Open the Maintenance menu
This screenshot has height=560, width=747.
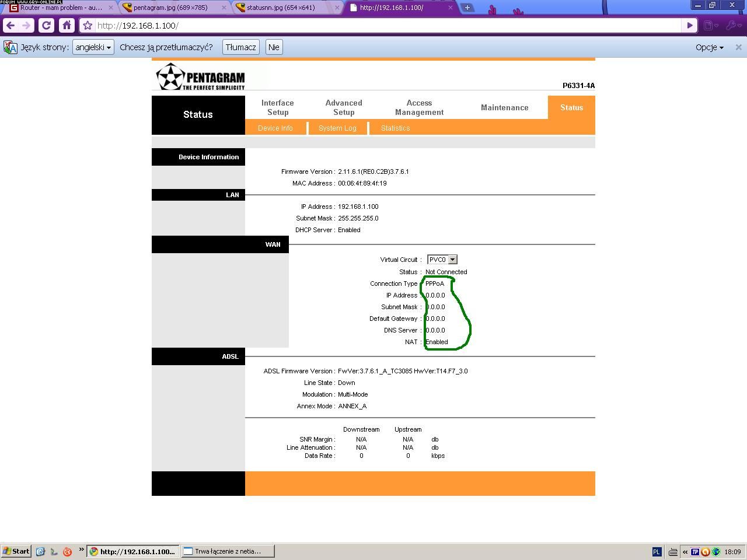(504, 107)
